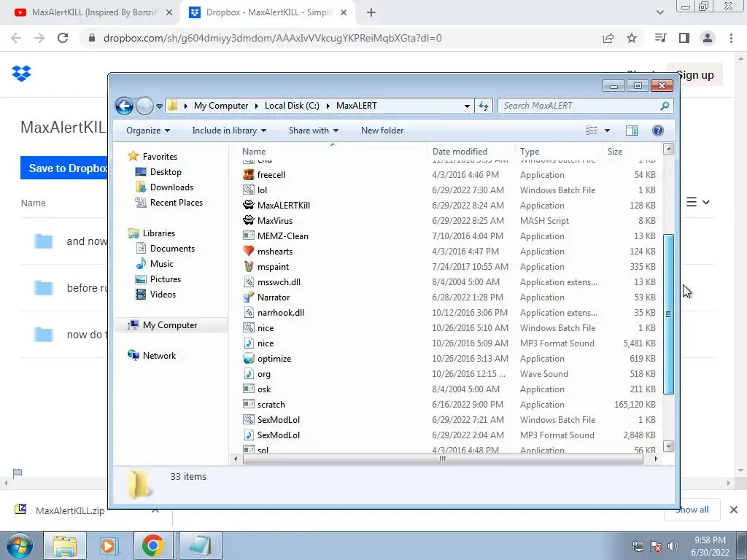747x560 pixels.
Task: Select the MaxALERTKill application icon
Action: [x=248, y=205]
